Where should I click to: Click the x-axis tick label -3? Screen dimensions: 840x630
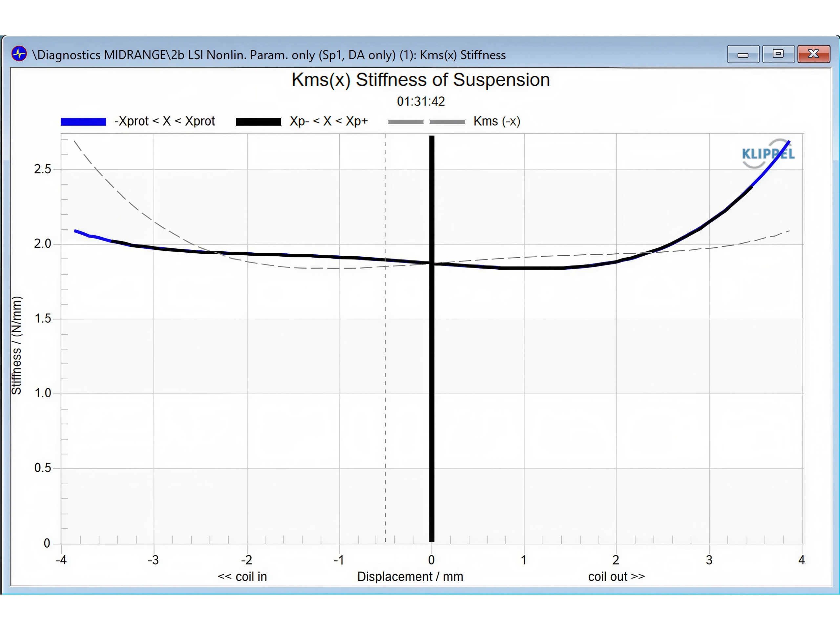[x=154, y=560]
